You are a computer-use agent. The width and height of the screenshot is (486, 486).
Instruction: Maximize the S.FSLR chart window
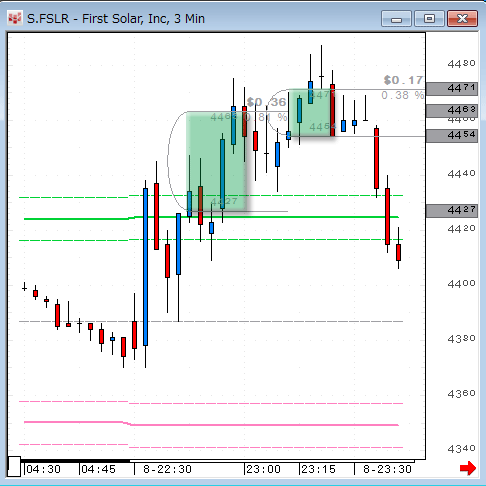[x=429, y=19]
